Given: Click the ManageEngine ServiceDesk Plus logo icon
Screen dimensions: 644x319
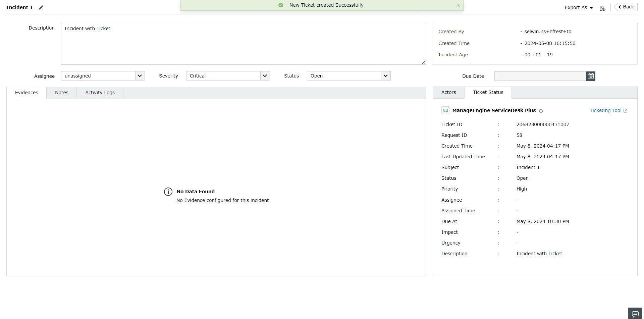Looking at the screenshot, I should [445, 110].
